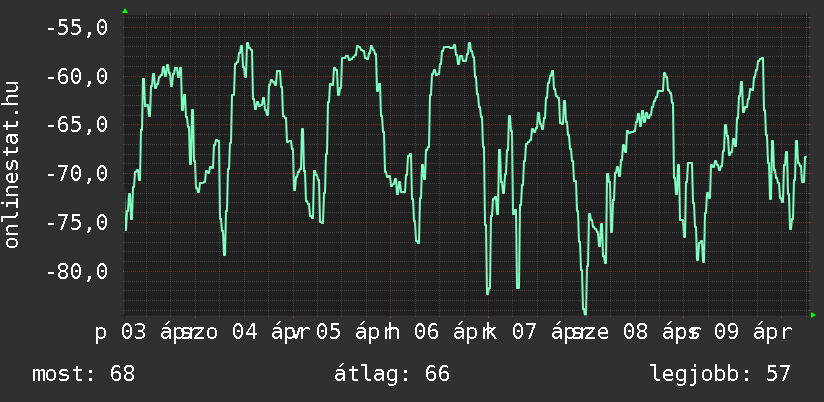Click the green arrow atop the y-axis
This screenshot has width=824, height=402.
click(124, 11)
